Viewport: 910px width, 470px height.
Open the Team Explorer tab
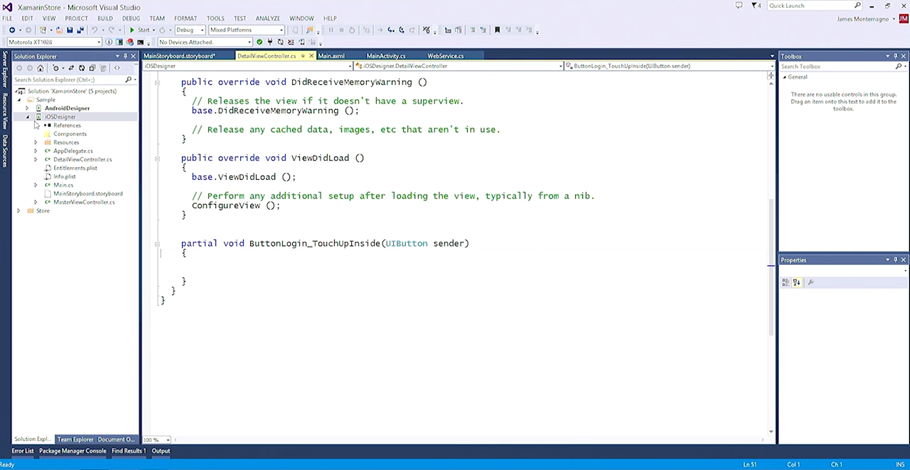point(75,439)
